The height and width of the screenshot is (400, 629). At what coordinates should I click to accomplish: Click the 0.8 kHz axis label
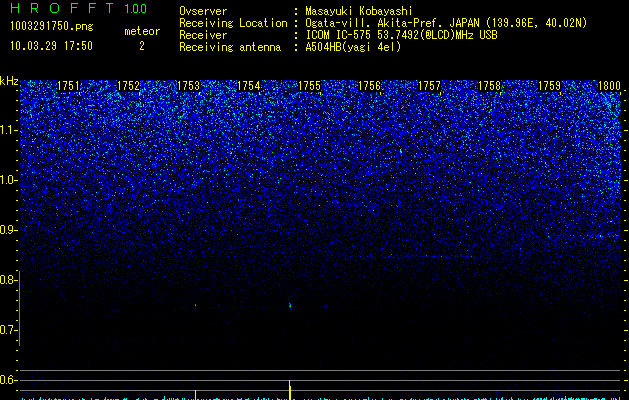[7, 280]
